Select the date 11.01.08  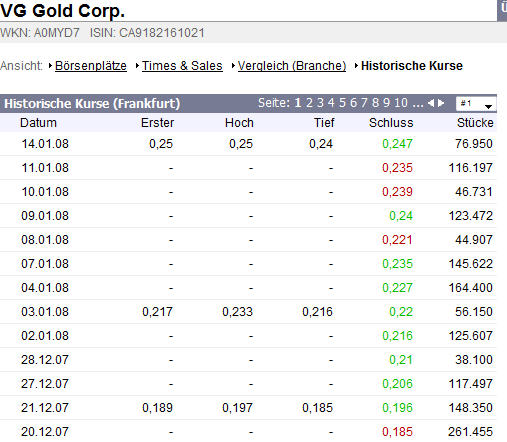(x=45, y=168)
